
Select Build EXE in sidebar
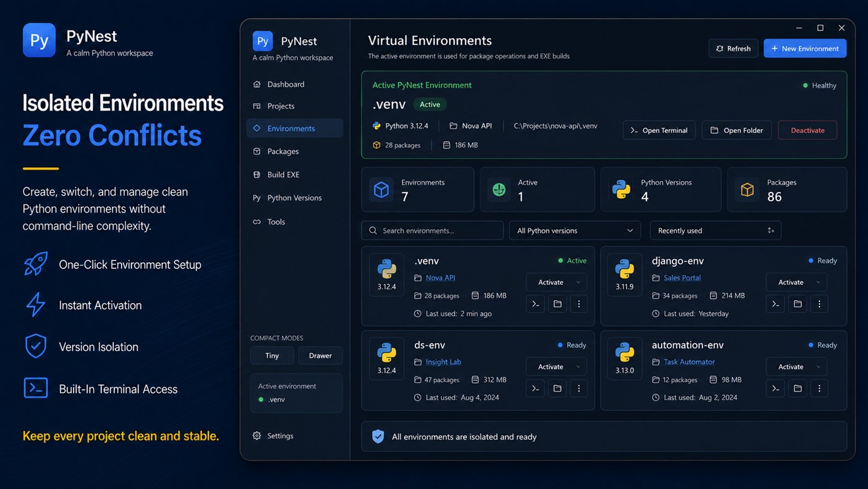tap(294, 175)
